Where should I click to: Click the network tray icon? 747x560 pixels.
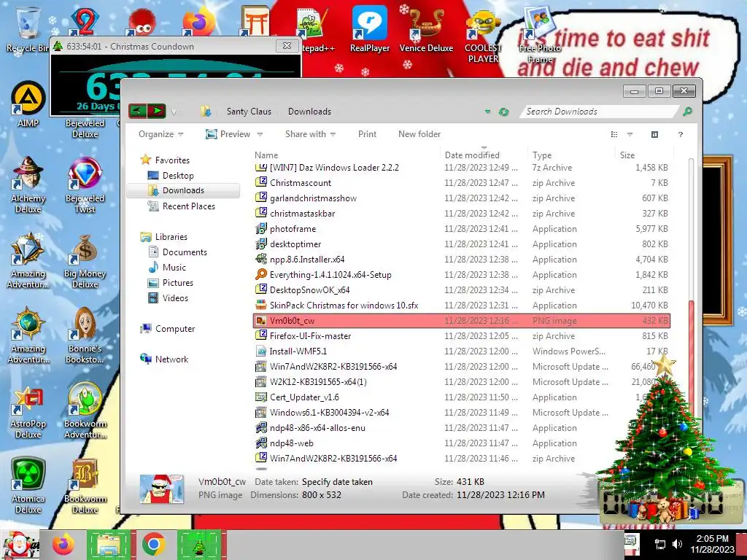659,544
